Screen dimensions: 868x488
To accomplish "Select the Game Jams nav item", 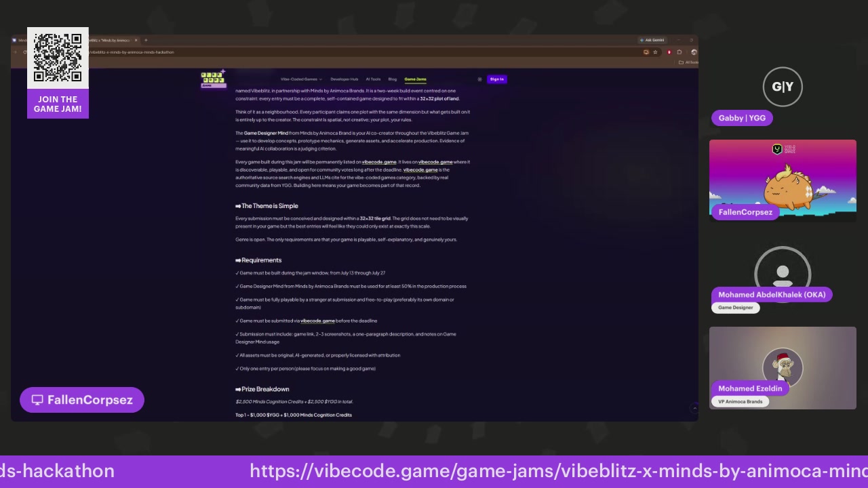I will pyautogui.click(x=415, y=79).
